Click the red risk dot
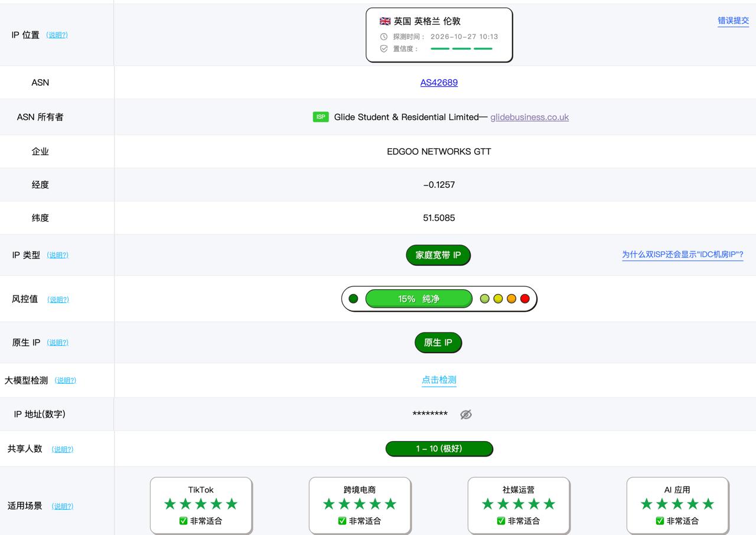The image size is (756, 535). pyautogui.click(x=524, y=299)
